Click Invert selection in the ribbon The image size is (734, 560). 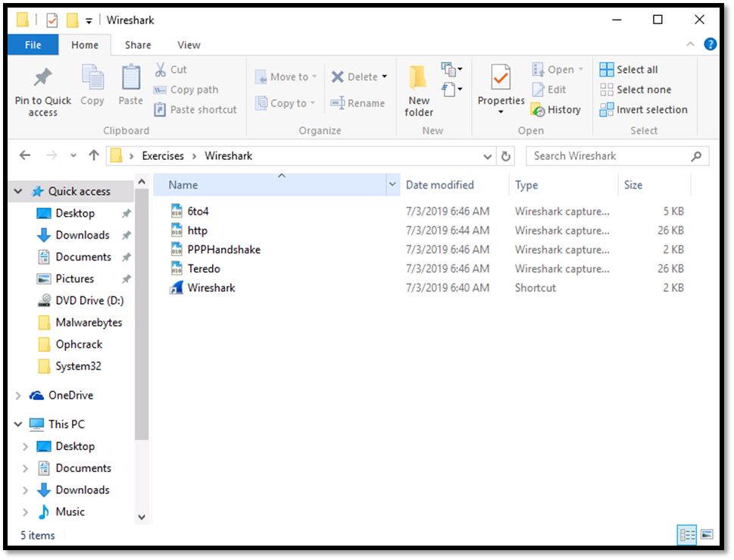[644, 110]
